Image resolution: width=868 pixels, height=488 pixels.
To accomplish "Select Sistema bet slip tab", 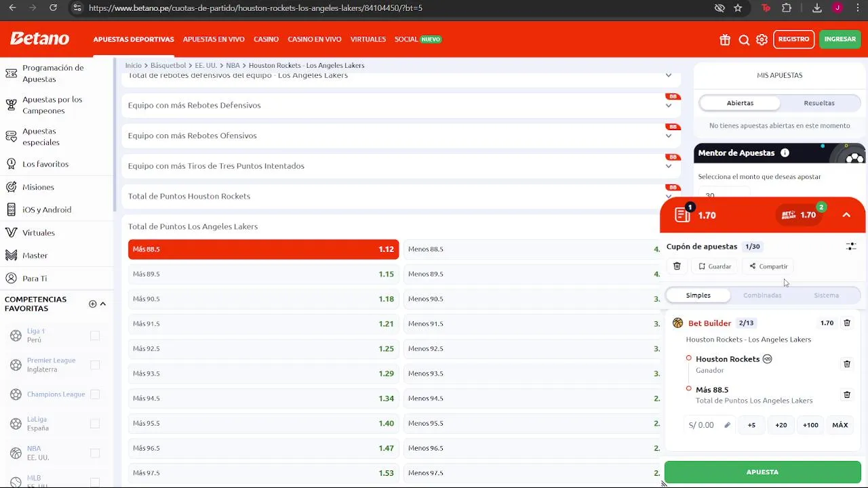I will (x=827, y=296).
